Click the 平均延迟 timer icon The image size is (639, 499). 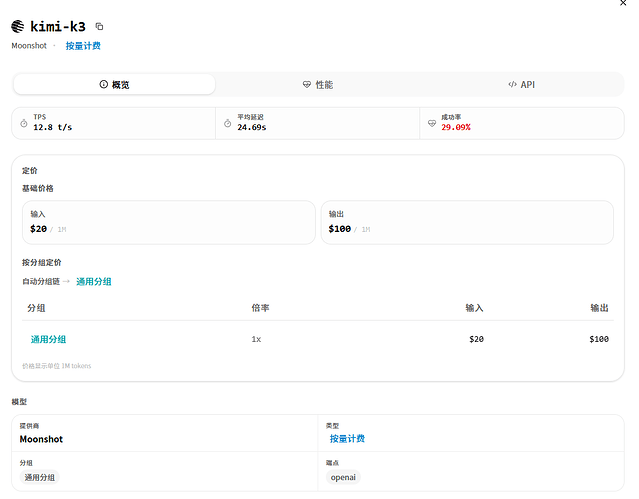point(227,123)
